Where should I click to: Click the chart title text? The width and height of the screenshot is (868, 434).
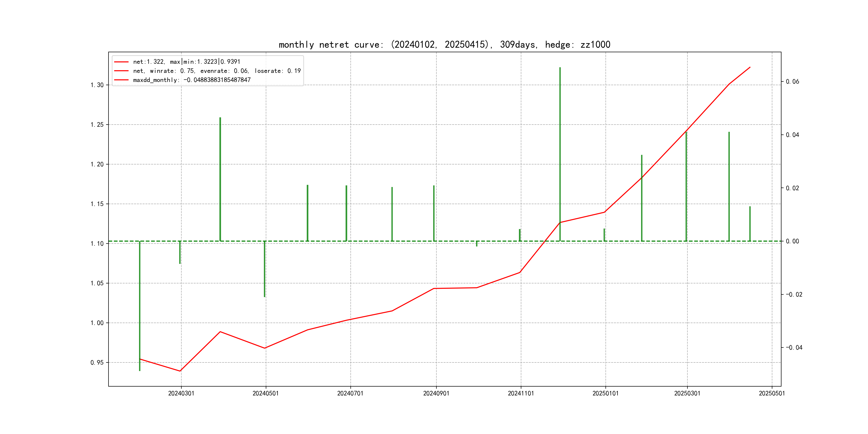[x=444, y=44]
